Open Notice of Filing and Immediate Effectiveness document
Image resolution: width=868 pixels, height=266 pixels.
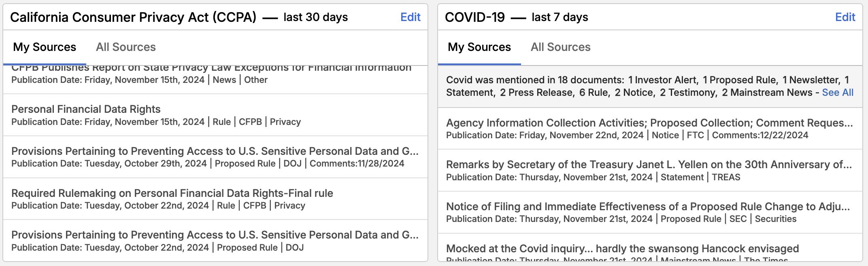[648, 207]
